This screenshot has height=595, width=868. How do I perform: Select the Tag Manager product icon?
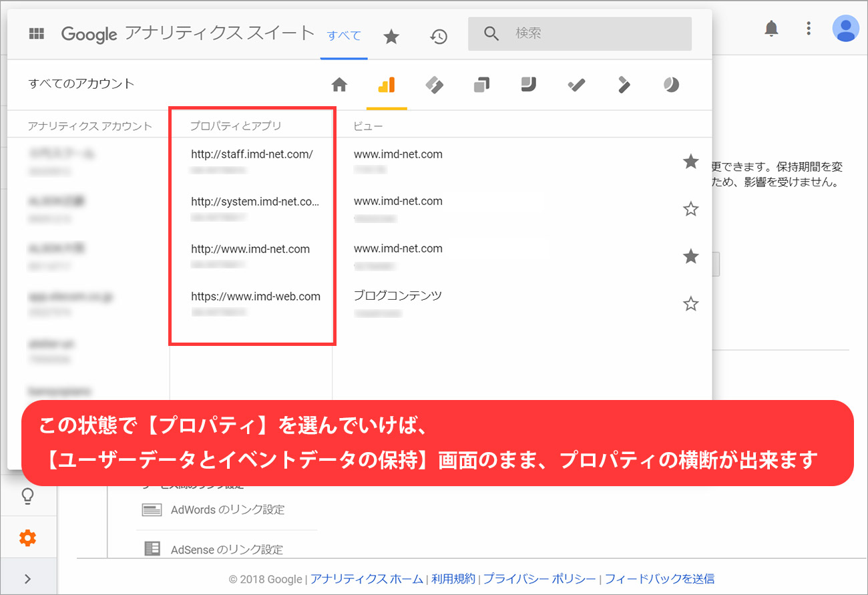[435, 85]
